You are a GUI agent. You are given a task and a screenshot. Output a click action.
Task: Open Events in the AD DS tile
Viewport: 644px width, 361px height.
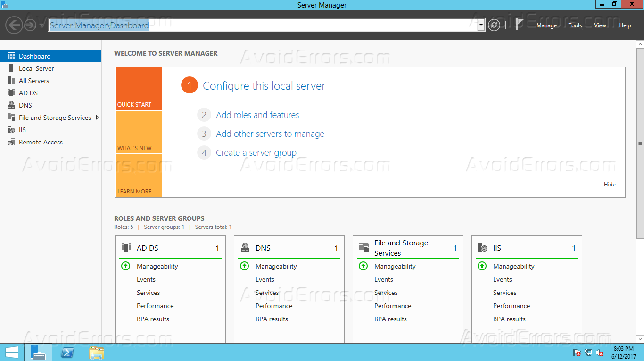[146, 279]
